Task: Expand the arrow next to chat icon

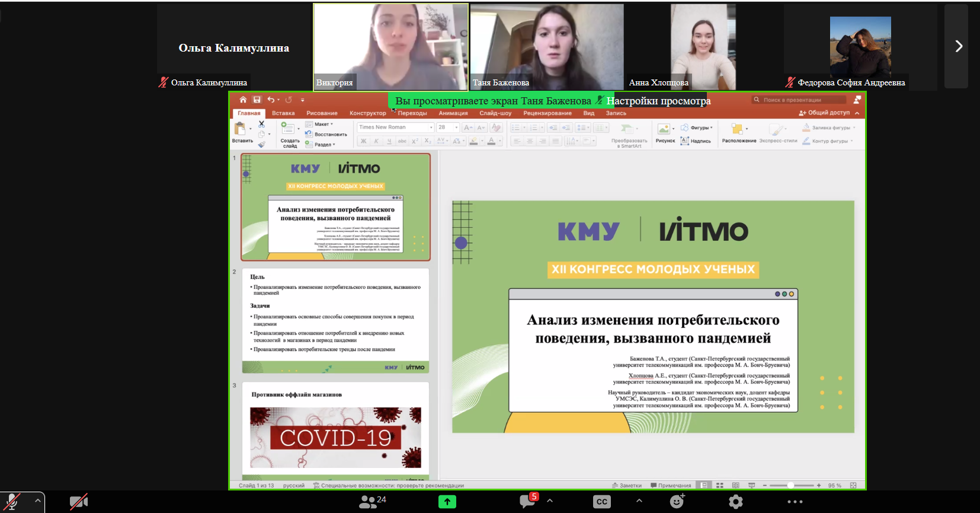Action: click(550, 501)
